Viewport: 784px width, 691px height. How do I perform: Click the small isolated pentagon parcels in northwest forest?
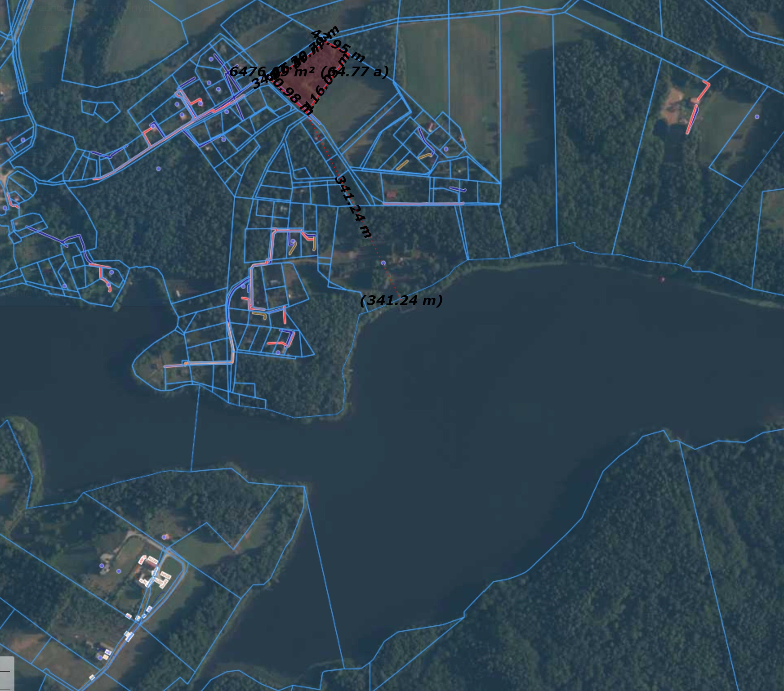pyautogui.click(x=100, y=110)
